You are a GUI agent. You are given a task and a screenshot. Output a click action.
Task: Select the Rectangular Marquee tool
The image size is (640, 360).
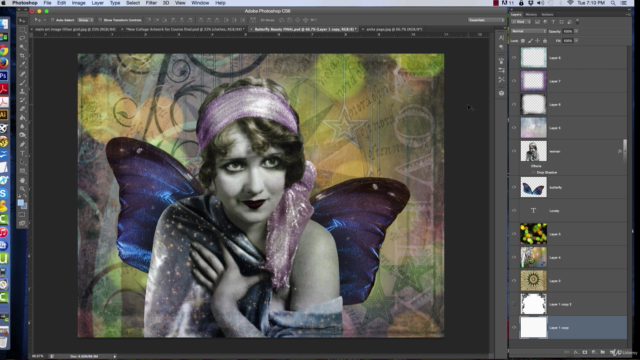22,30
